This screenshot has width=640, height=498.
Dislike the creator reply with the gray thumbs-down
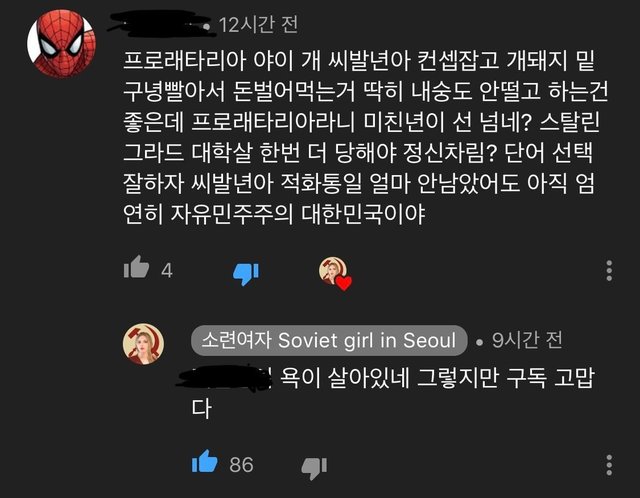(x=314, y=467)
